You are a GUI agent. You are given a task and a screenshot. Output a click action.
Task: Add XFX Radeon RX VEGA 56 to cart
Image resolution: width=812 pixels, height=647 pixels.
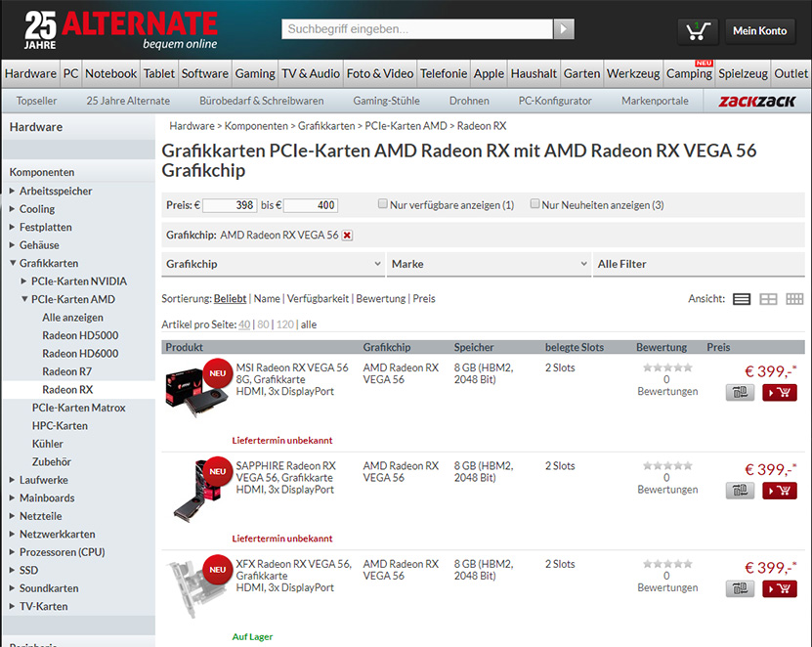780,588
